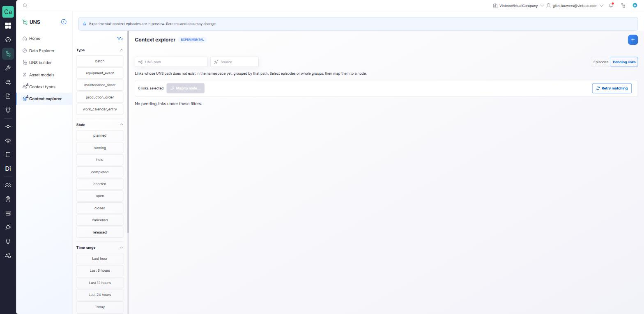
Task: Go to Asset models in UNS menu
Action: pyautogui.click(x=41, y=75)
